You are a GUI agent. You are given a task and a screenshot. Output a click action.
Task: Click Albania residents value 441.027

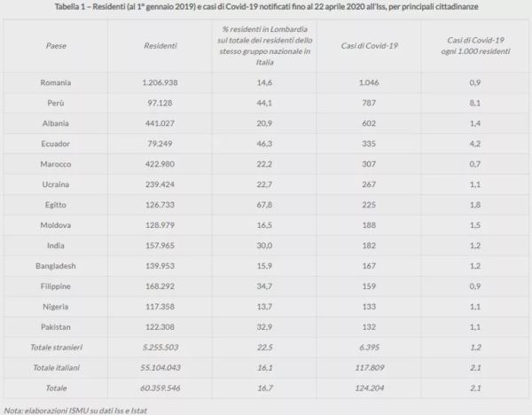(160, 123)
